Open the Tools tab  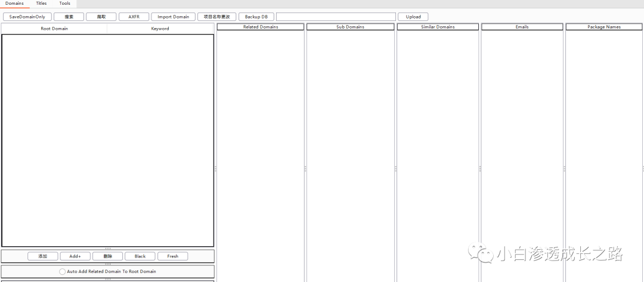pyautogui.click(x=65, y=4)
